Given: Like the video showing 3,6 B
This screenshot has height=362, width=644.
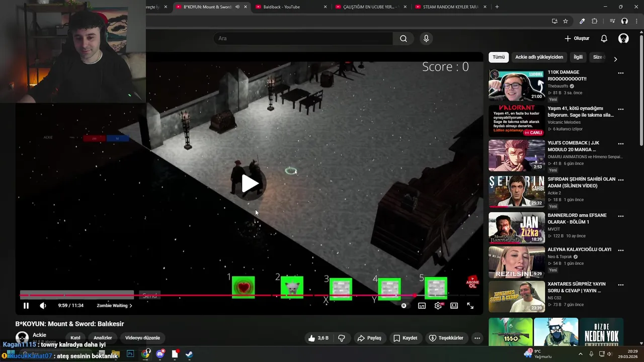Looking at the screenshot, I should 318,338.
